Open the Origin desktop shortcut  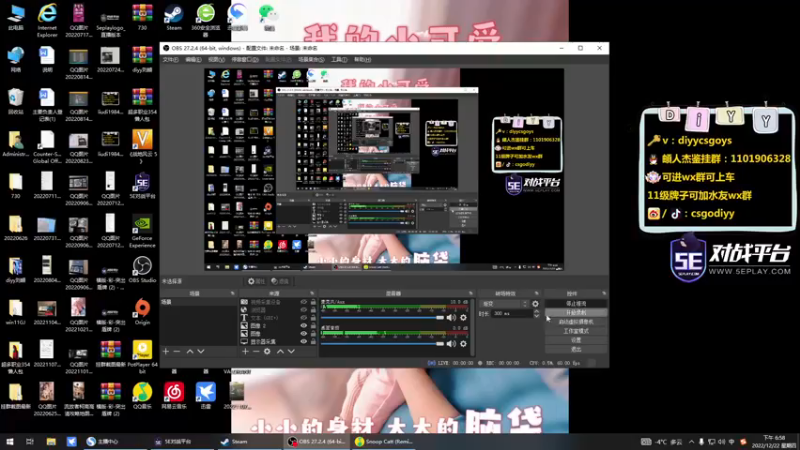pyautogui.click(x=142, y=312)
